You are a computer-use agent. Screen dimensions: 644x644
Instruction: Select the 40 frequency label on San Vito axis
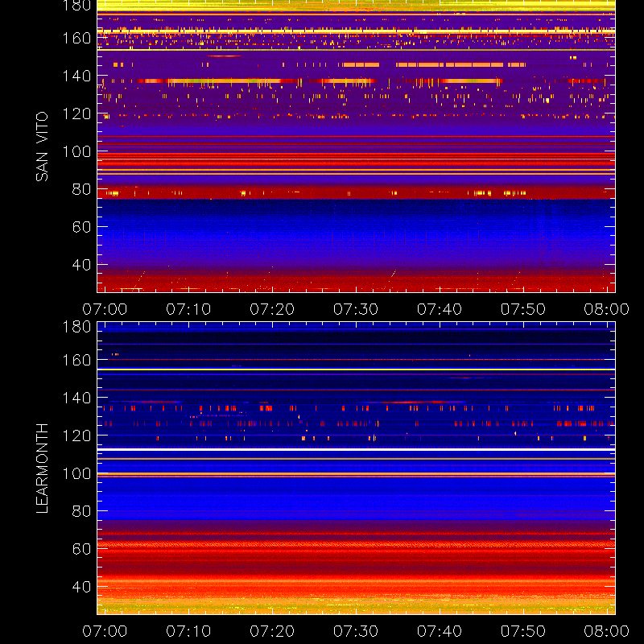[81, 265]
